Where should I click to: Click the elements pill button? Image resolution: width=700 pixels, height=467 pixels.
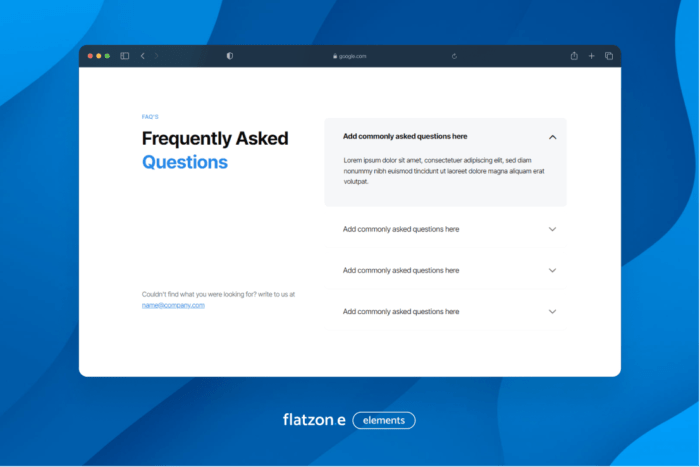[384, 420]
